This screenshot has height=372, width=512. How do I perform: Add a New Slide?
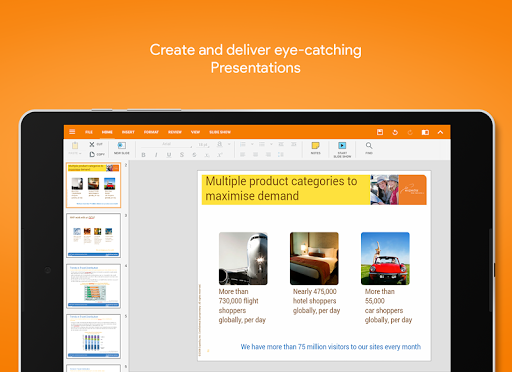click(122, 148)
